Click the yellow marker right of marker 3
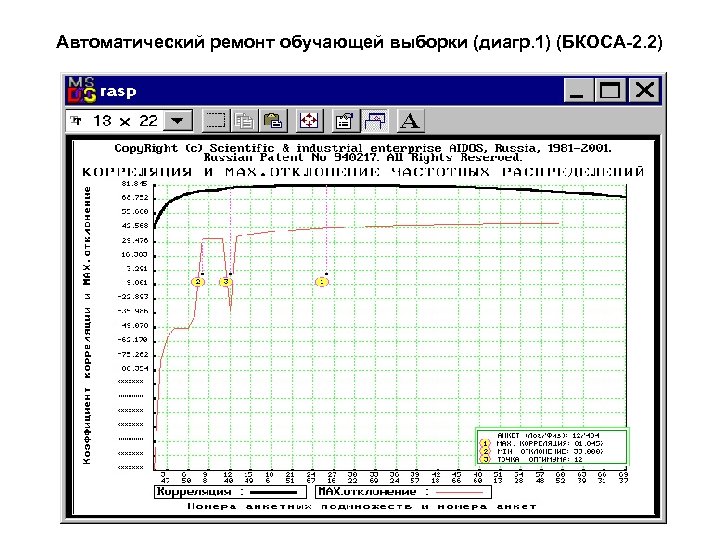This screenshot has width=720, height=540. coord(322,281)
